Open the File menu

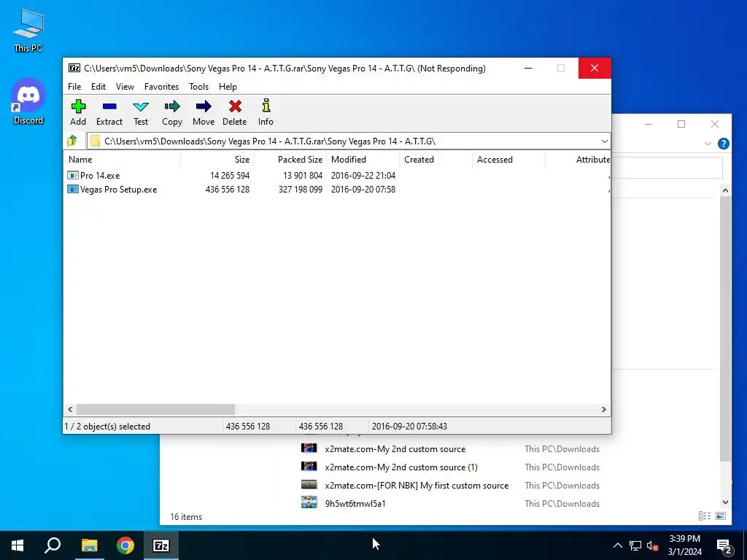(74, 87)
